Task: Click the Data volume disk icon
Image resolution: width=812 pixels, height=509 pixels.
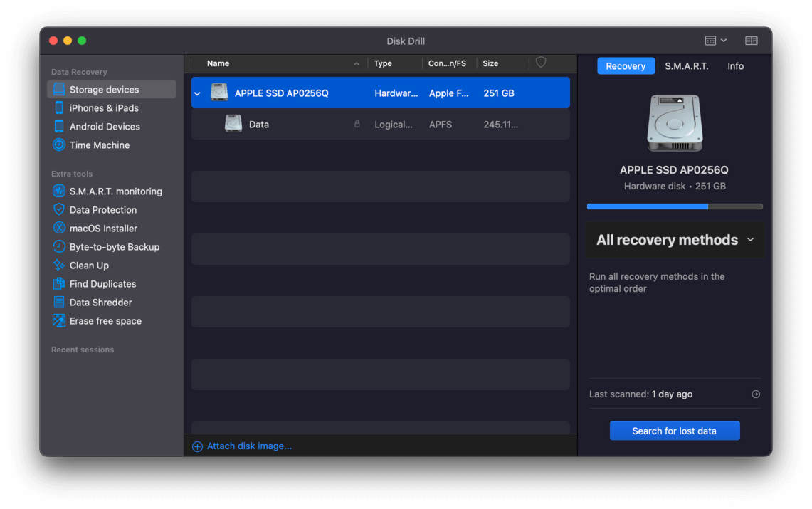Action: (x=233, y=124)
